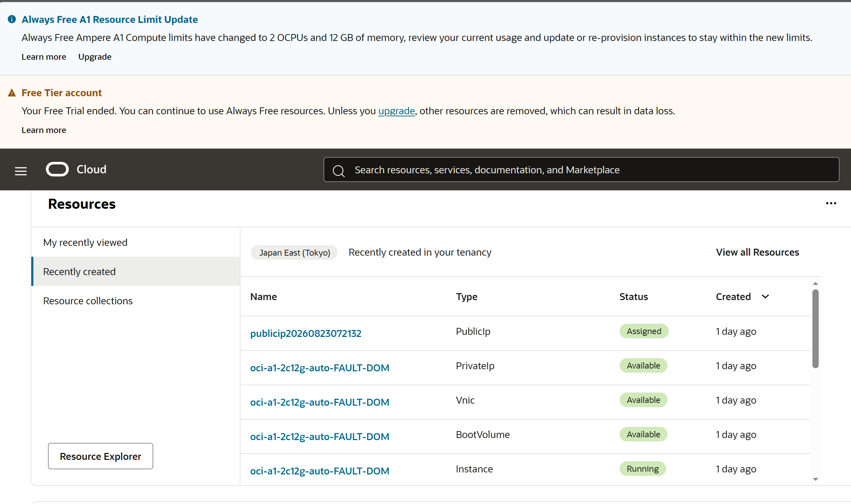This screenshot has height=504, width=851.
Task: Select the Resource collections tab
Action: point(136,300)
